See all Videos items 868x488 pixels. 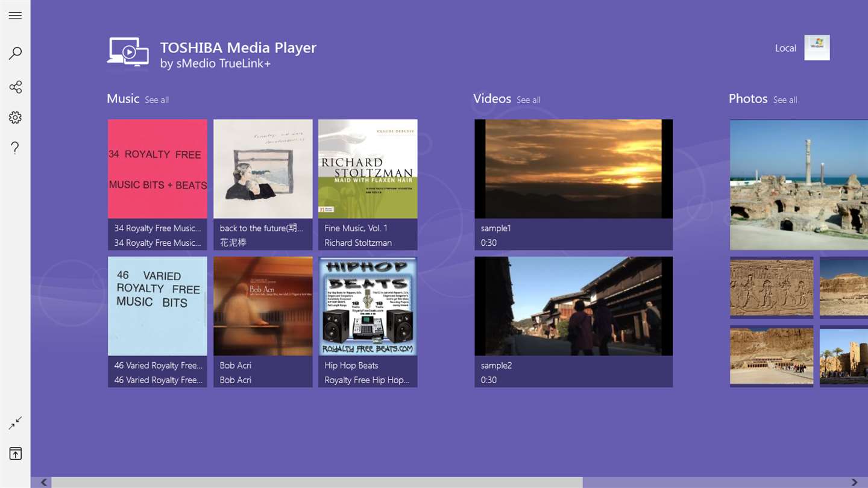(x=529, y=100)
